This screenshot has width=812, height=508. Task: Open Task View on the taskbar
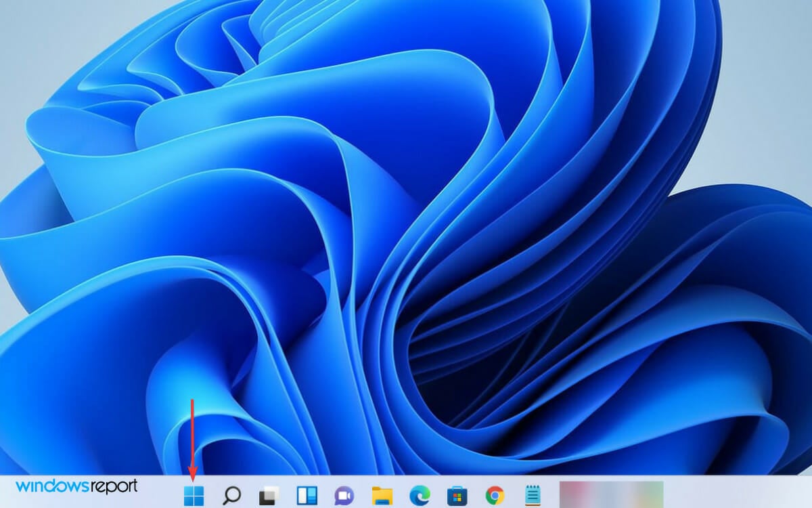(x=270, y=495)
